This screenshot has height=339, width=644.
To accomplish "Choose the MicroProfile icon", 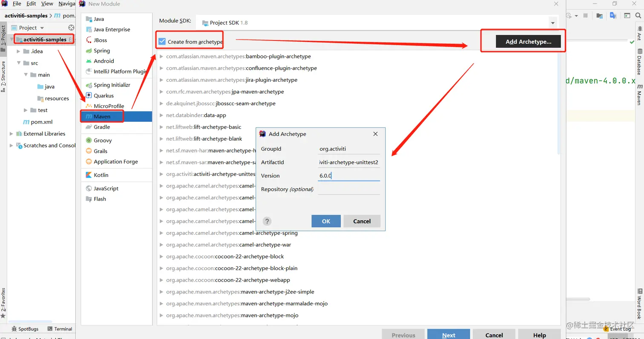I will click(89, 106).
